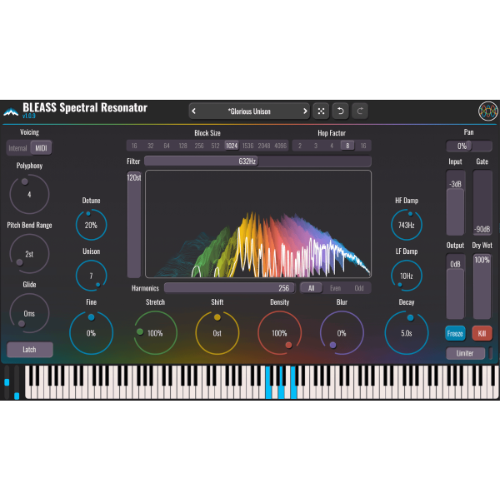Click the Pitch Bend Range knob
The width and height of the screenshot is (500, 500).
click(29, 254)
